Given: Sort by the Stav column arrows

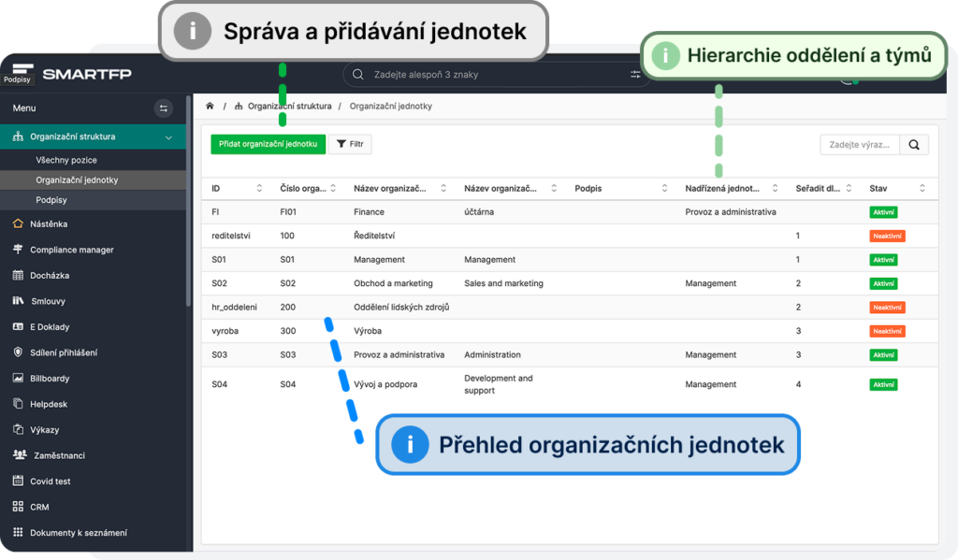Looking at the screenshot, I should pos(922,188).
